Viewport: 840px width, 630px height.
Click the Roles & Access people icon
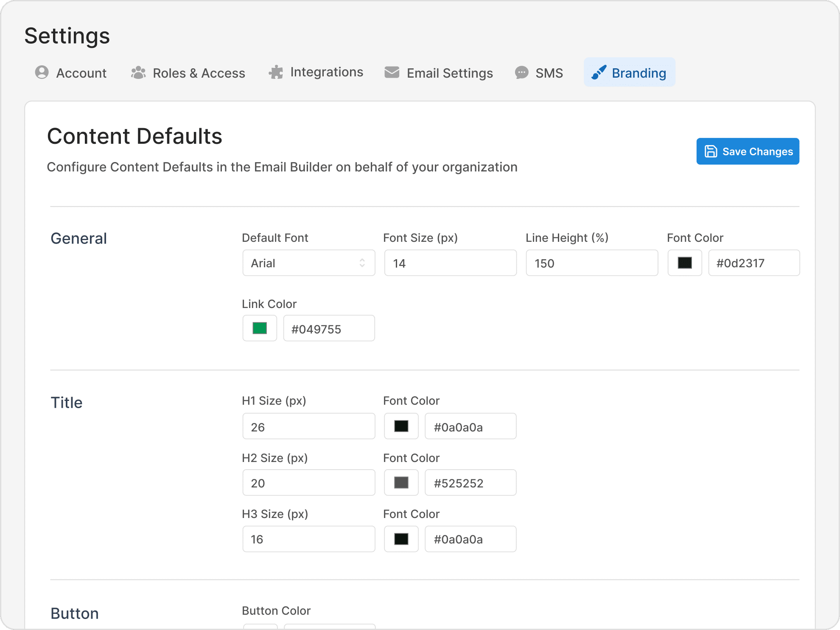tap(138, 73)
